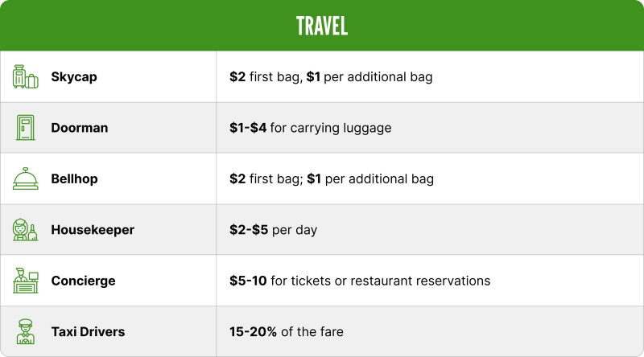Click the Doorman door icon

pos(26,128)
